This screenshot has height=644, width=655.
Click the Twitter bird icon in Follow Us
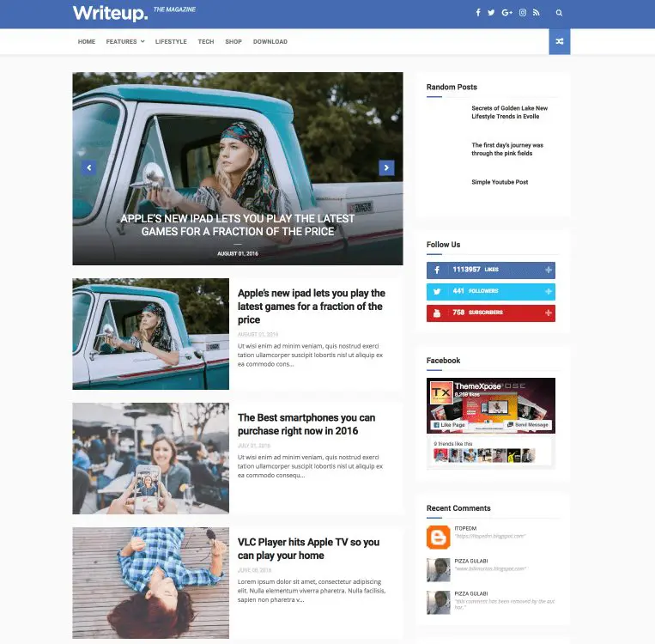tap(437, 291)
